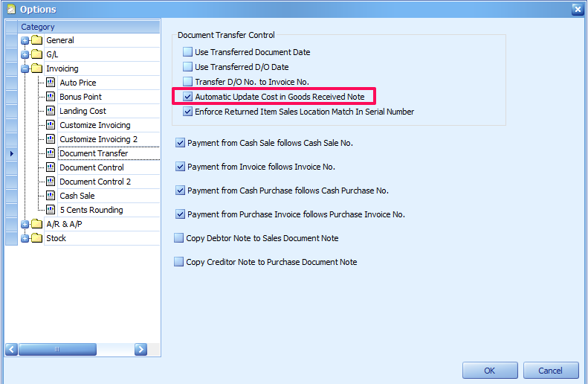Screen dimensions: 588x384
Task: Click the 5 Cents Rounding page icon
Action: (51, 210)
